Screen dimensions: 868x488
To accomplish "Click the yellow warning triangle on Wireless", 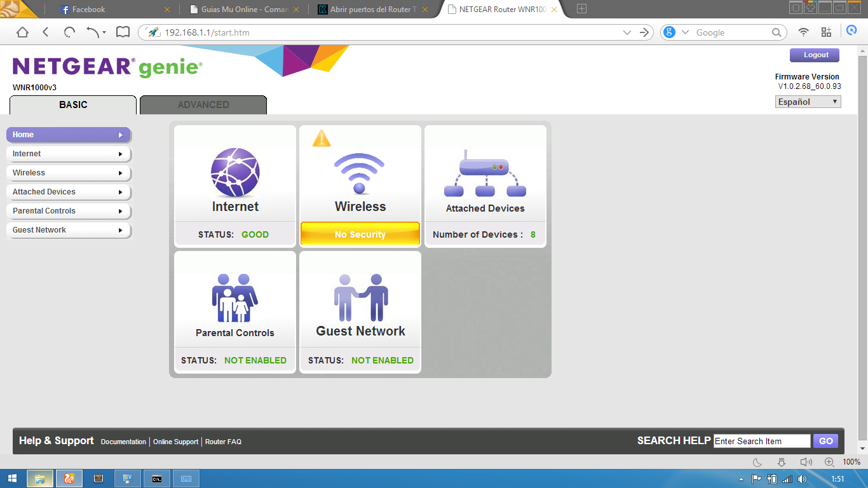I will 322,139.
